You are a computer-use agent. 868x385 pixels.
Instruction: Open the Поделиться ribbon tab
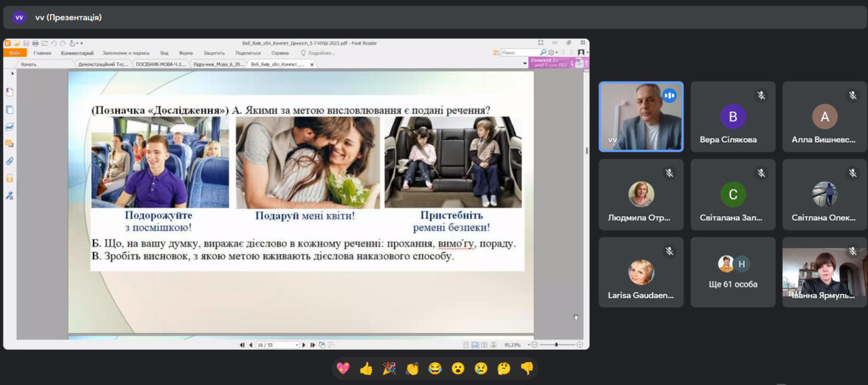pos(248,53)
